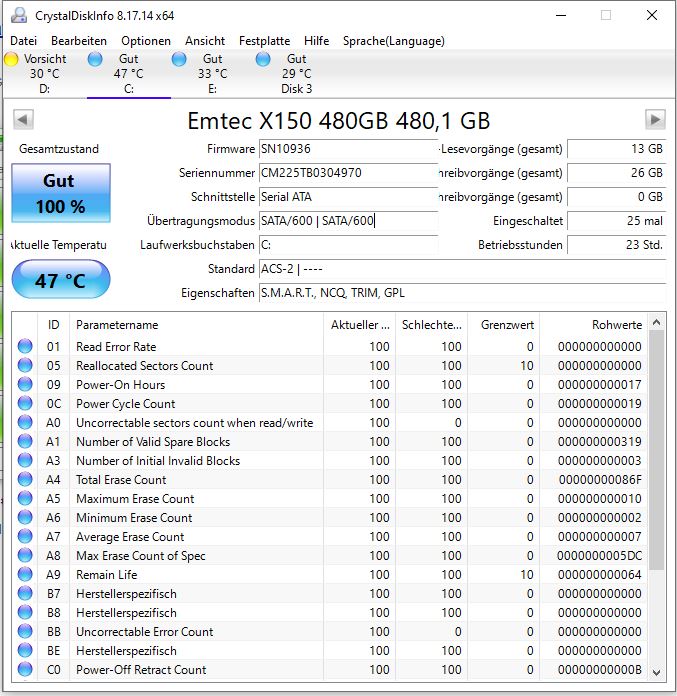Select the E: disk status orb
The width and height of the screenshot is (677, 696).
[179, 59]
